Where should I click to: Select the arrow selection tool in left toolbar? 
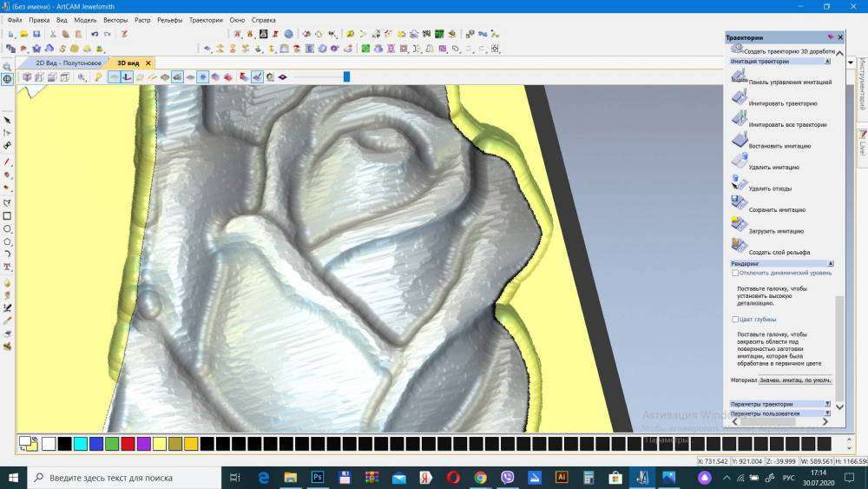7,120
